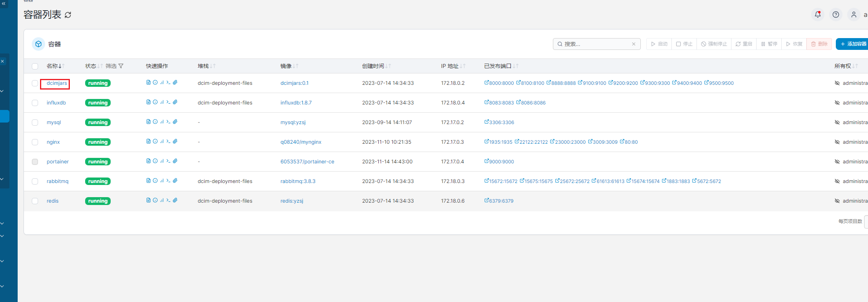The height and width of the screenshot is (302, 868).
Task: Open logs icon for rabbitmq container
Action: [148, 181]
